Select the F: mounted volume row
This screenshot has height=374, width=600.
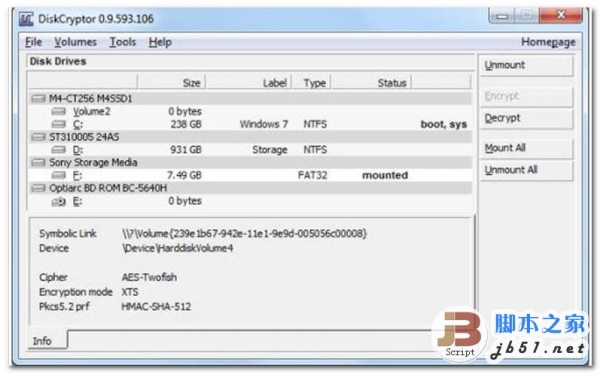(250, 175)
